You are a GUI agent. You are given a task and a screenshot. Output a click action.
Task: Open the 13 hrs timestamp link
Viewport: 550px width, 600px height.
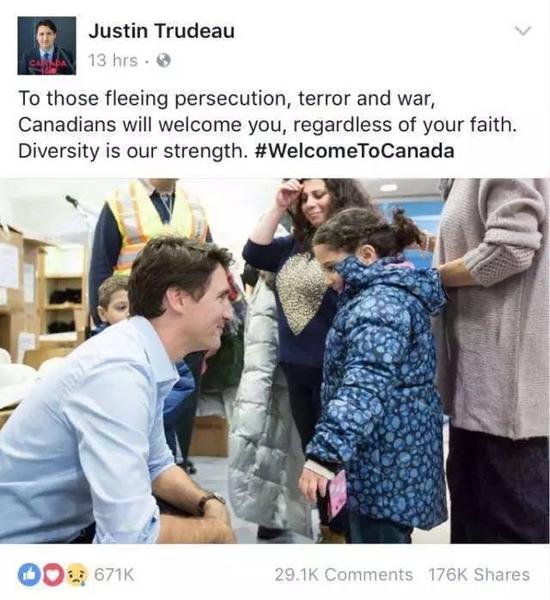point(113,60)
